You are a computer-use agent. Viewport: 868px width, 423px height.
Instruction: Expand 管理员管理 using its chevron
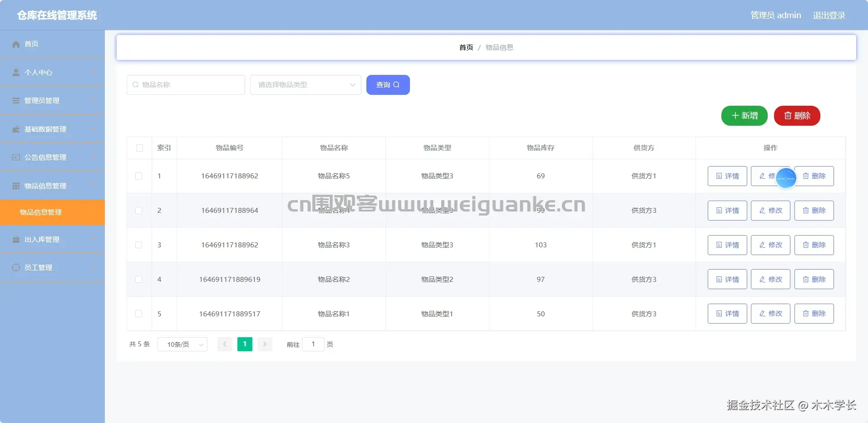[x=94, y=100]
